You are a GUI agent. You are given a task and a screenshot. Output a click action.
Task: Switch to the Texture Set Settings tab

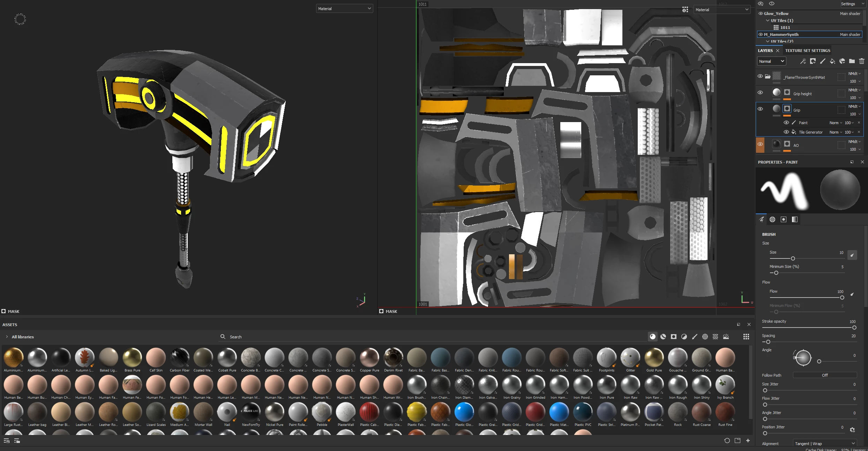click(x=808, y=51)
